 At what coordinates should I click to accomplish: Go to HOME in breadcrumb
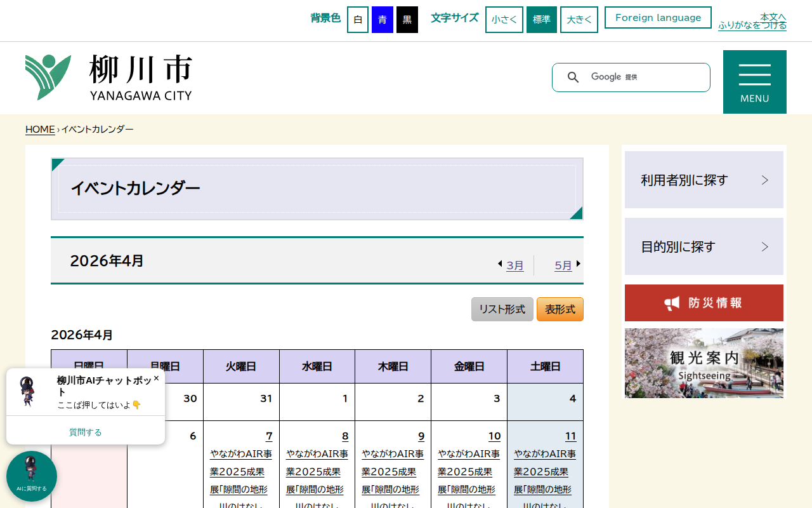pyautogui.click(x=40, y=130)
